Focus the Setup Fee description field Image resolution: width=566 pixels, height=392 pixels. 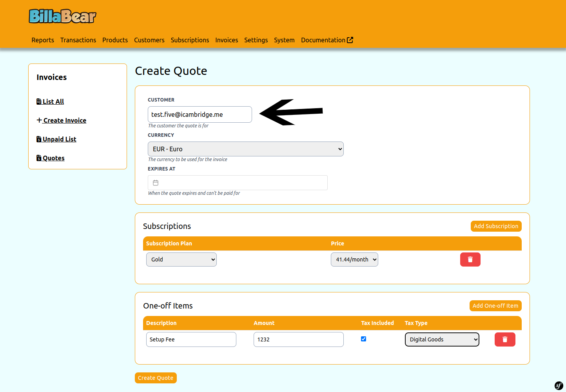(x=191, y=339)
